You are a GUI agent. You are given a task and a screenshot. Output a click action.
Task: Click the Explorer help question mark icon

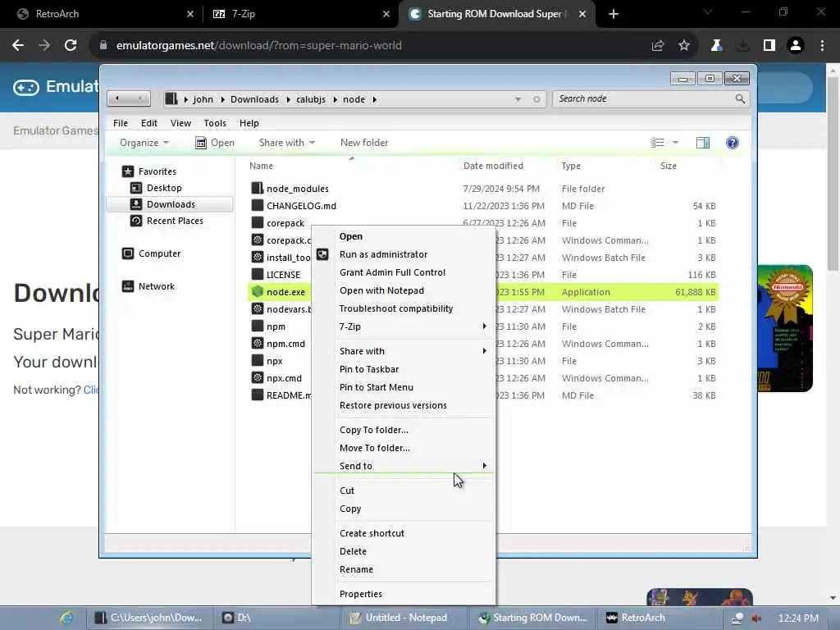click(x=733, y=143)
